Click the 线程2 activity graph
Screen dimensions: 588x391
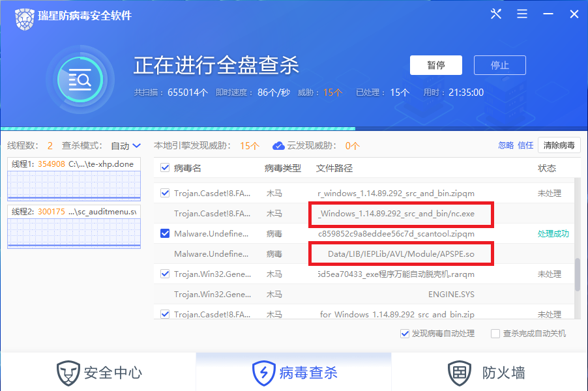pos(74,233)
